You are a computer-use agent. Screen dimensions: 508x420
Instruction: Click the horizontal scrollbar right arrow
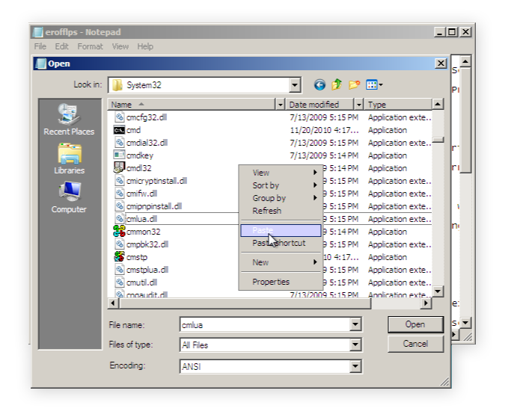426,303
